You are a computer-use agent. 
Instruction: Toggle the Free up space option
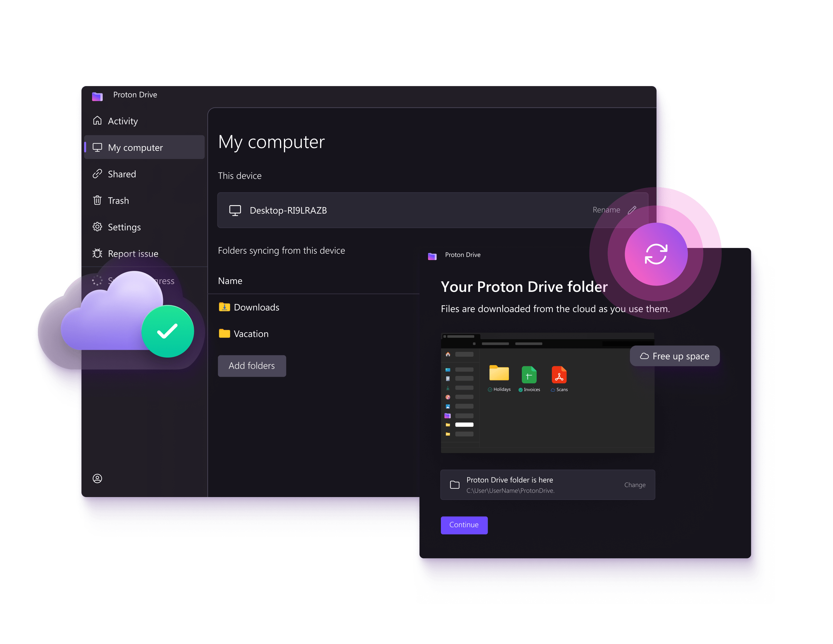point(674,356)
